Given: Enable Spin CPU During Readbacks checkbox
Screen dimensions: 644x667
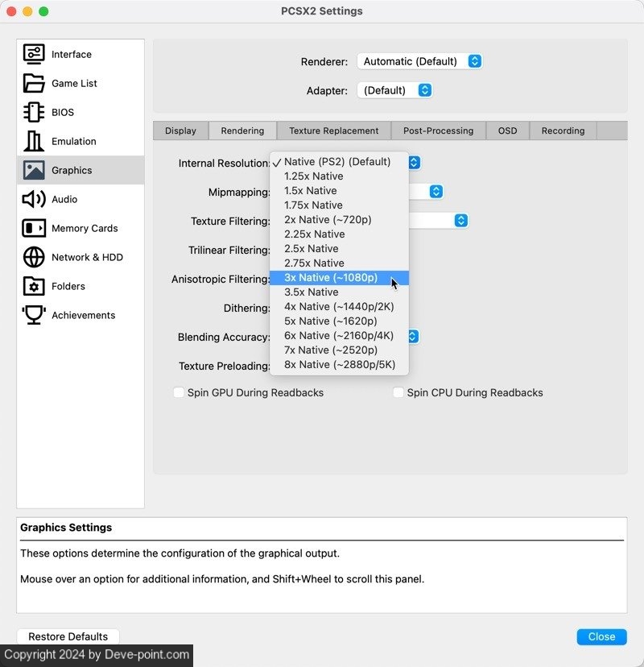Looking at the screenshot, I should pyautogui.click(x=398, y=393).
